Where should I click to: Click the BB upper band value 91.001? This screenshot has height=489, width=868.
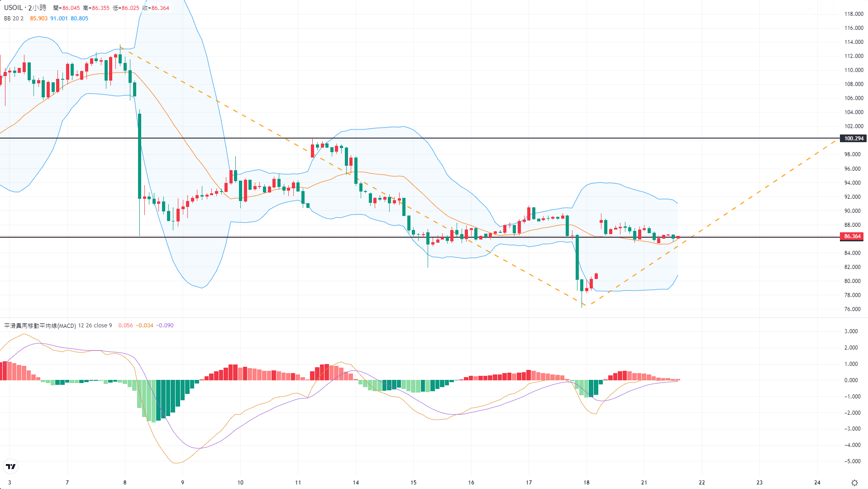click(x=59, y=19)
